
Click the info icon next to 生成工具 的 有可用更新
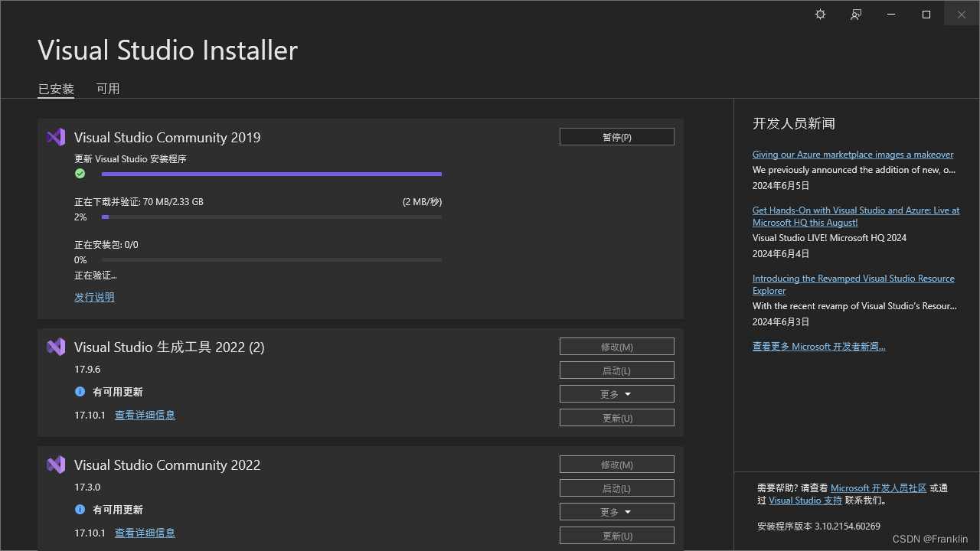[x=80, y=392]
